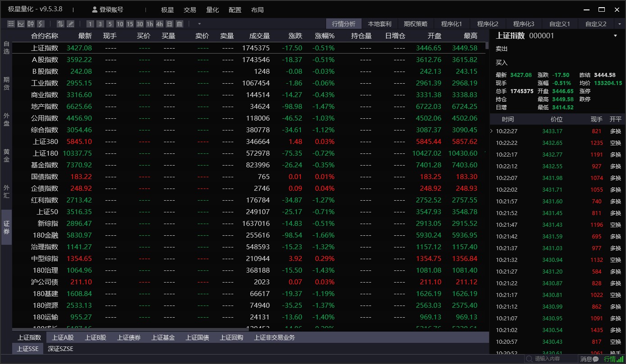Switch to 程序化2 workspace tab

click(488, 24)
